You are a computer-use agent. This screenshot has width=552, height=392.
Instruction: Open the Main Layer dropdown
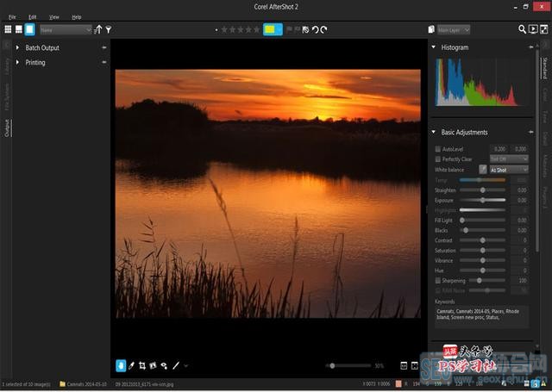pos(454,30)
